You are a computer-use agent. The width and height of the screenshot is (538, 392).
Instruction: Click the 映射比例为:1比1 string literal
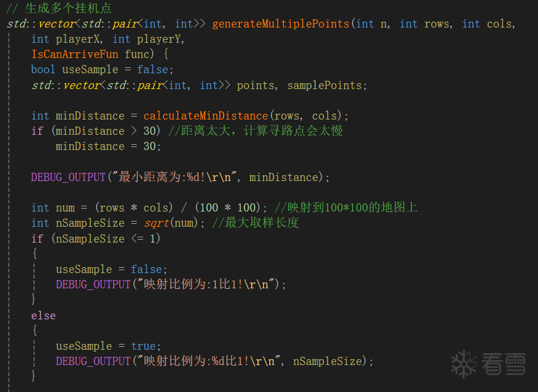(x=205, y=284)
